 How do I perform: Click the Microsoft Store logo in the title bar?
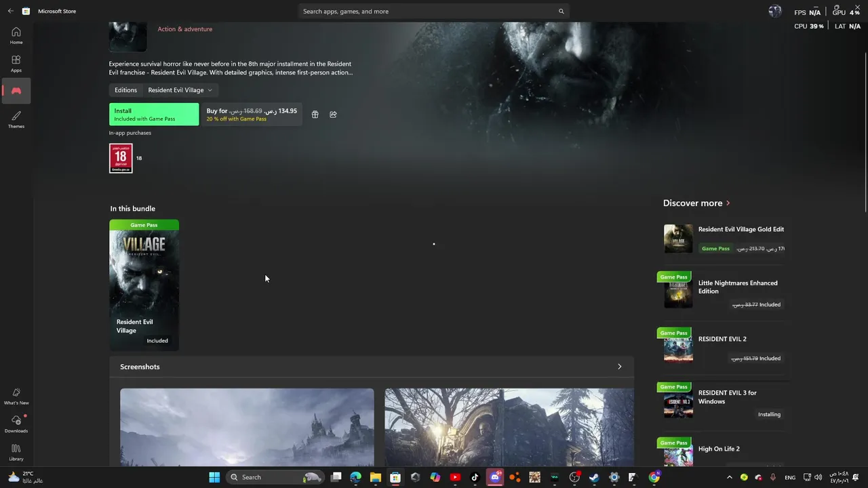pyautogui.click(x=26, y=12)
